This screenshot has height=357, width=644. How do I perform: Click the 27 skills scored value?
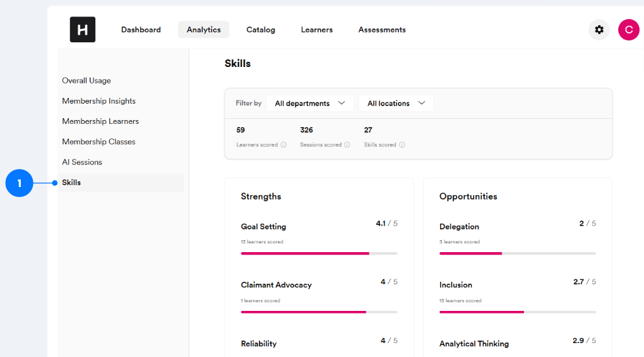[368, 130]
